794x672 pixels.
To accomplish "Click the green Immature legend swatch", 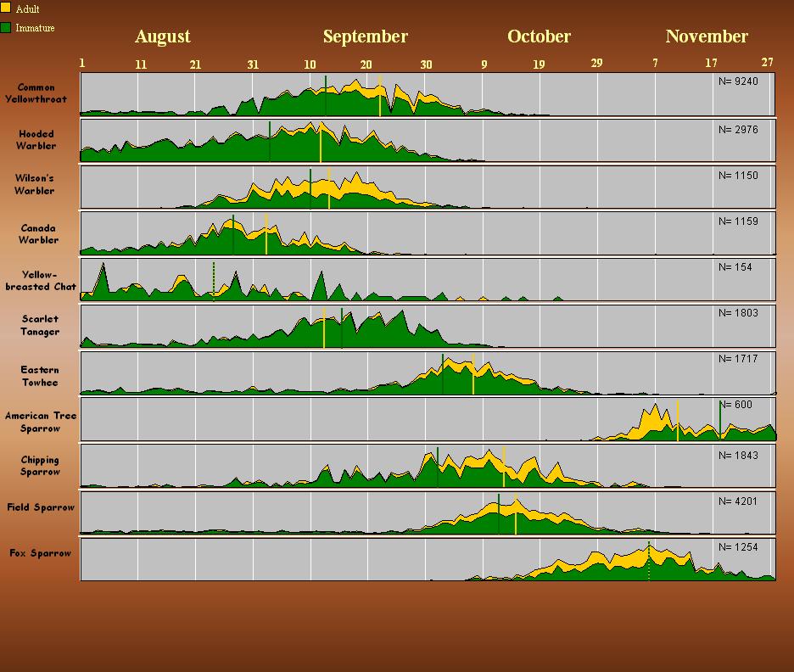I will click(x=6, y=28).
